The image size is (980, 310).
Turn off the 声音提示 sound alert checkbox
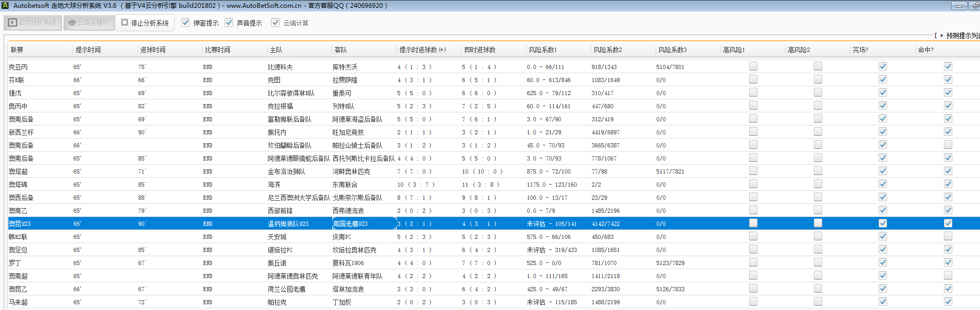click(229, 22)
